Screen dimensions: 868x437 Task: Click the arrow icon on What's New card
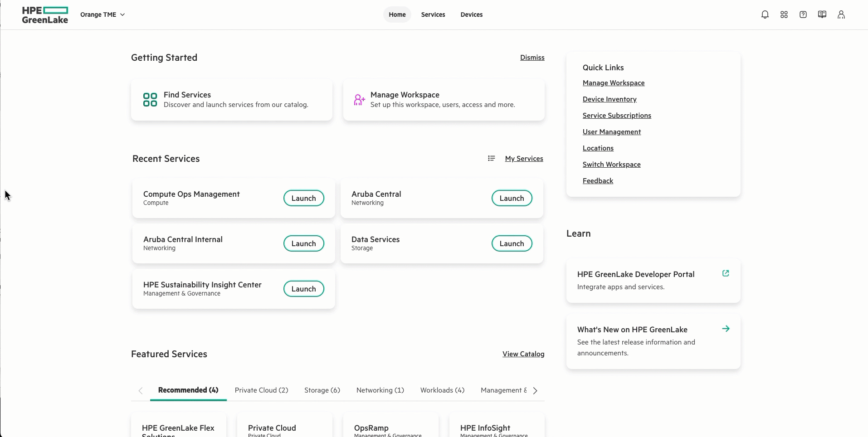tap(726, 329)
